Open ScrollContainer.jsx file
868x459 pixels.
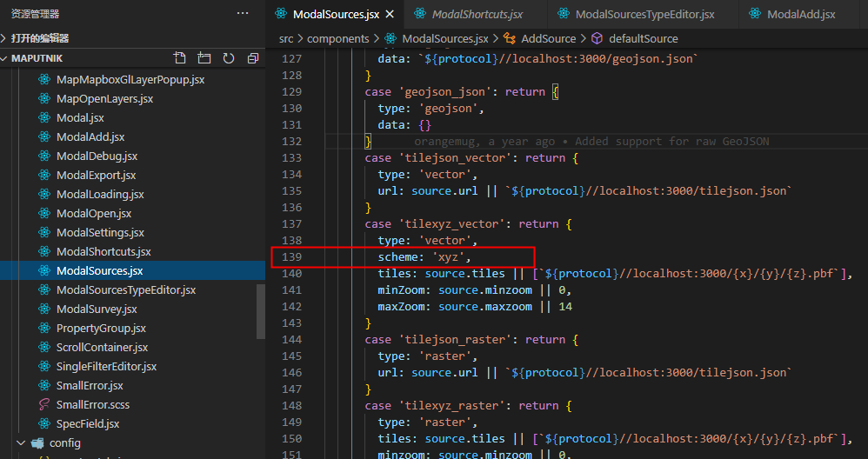point(102,347)
